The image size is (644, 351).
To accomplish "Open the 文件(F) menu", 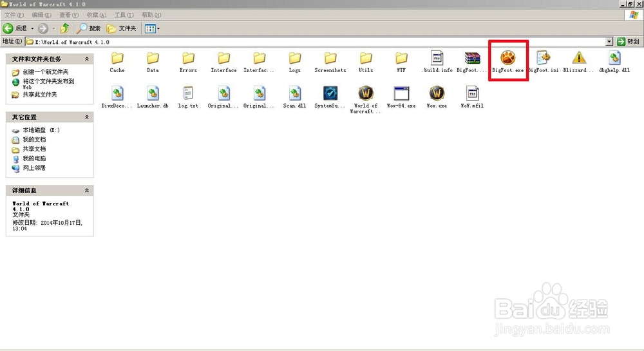I will [x=14, y=15].
